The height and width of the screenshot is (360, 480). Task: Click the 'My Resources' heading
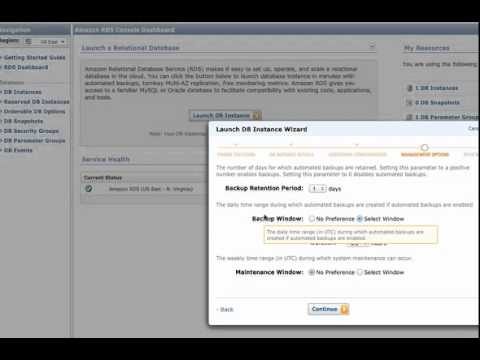click(427, 48)
